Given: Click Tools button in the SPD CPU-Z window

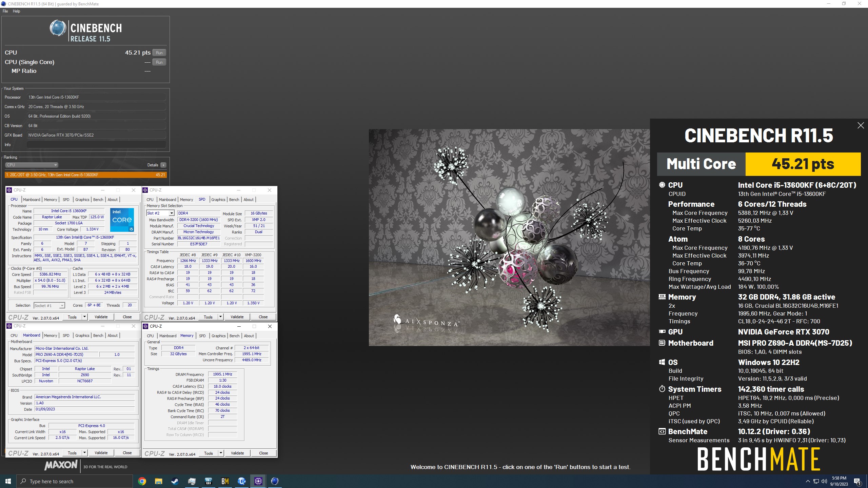Looking at the screenshot, I should (208, 317).
